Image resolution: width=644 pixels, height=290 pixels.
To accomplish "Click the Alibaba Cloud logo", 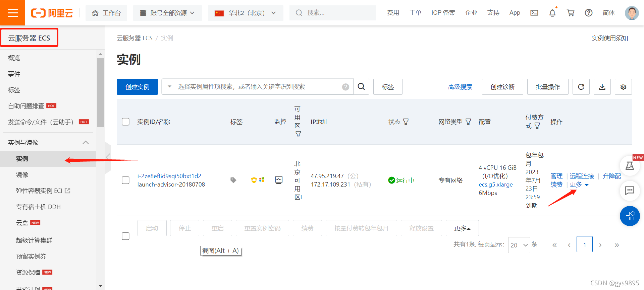I will [52, 13].
